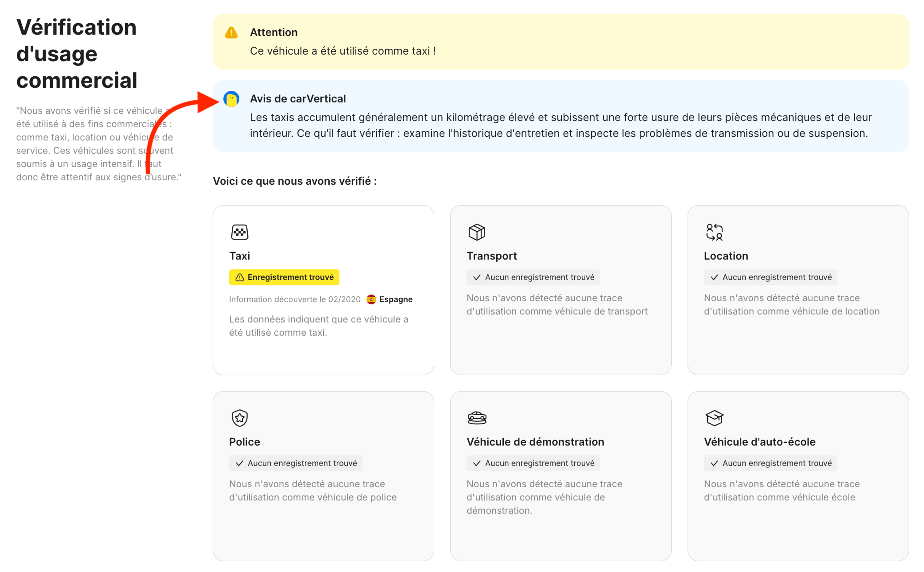Screen dimensions: 924x572
Task: Click the 'Espagne' country label
Action: tap(396, 299)
